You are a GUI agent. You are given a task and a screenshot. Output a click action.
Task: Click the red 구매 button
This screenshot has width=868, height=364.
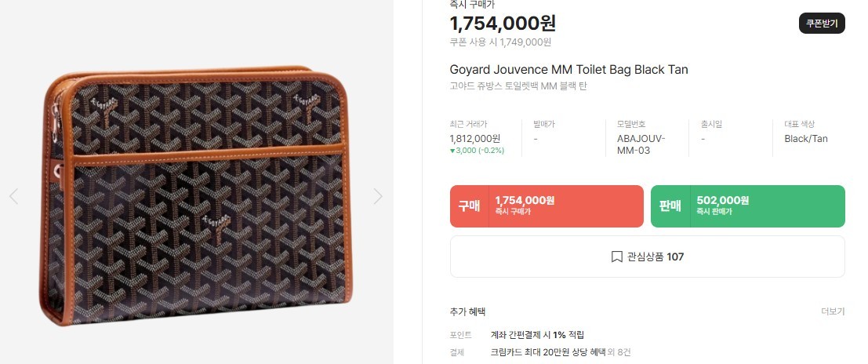point(547,206)
